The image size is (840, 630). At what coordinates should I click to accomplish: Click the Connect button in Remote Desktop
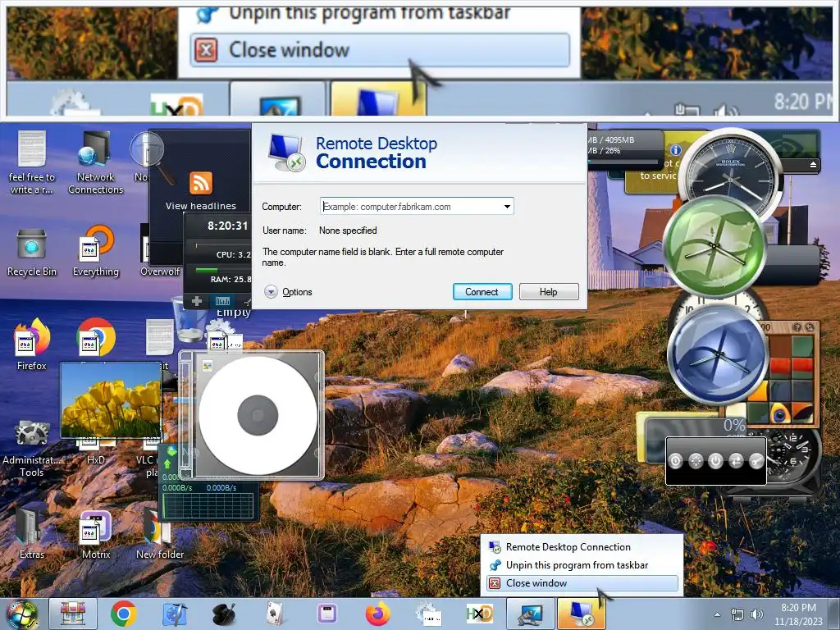482,292
